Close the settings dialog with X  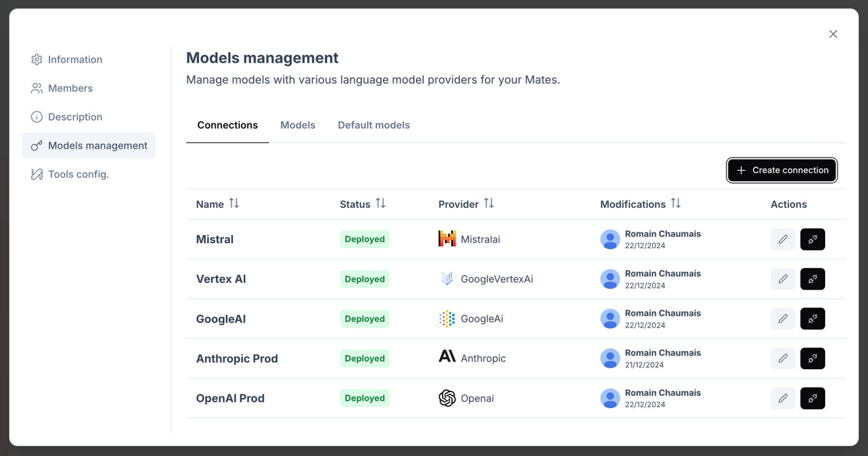[833, 34]
